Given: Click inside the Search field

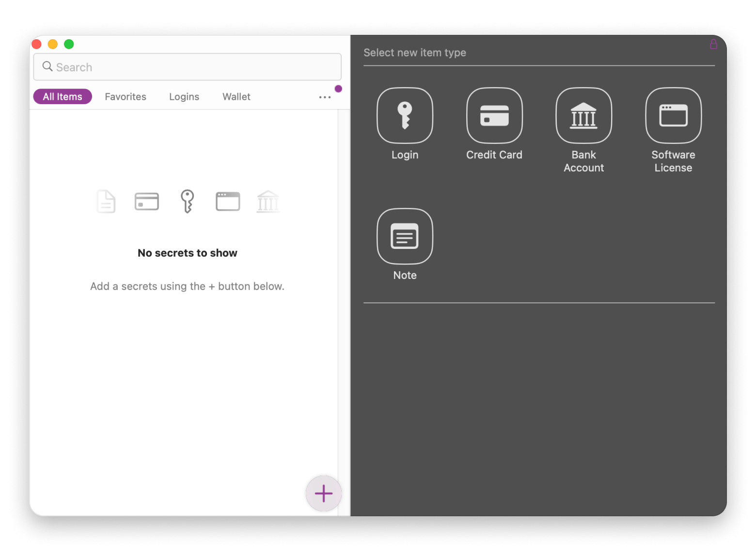Looking at the screenshot, I should click(145, 66).
